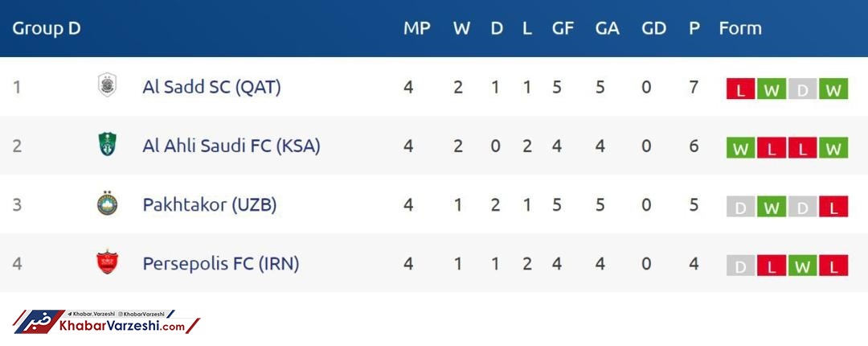
Task: Click the Pakhtakor club crest
Action: pyautogui.click(x=107, y=204)
